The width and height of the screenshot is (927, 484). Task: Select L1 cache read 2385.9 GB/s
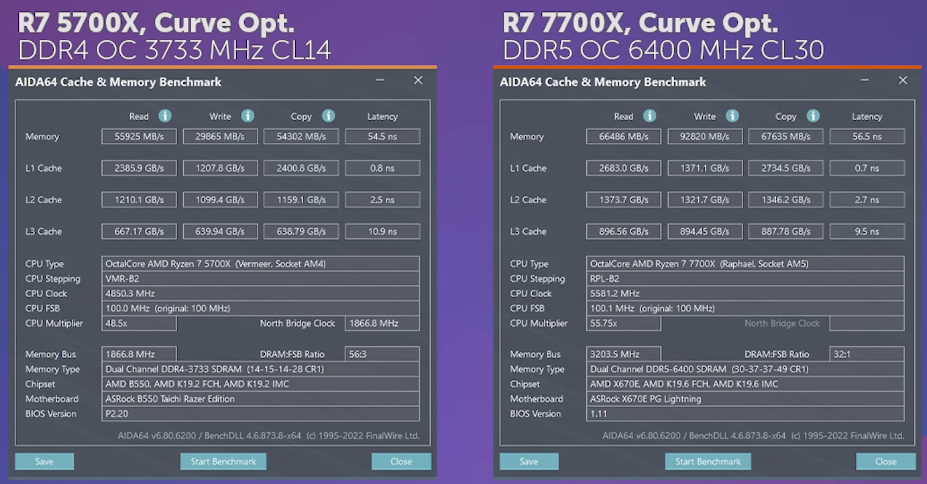click(139, 168)
